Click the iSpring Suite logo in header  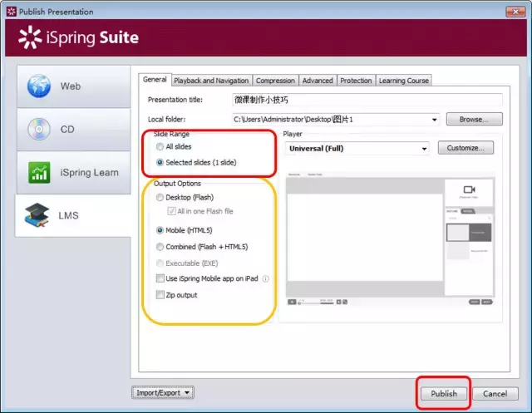coord(79,37)
